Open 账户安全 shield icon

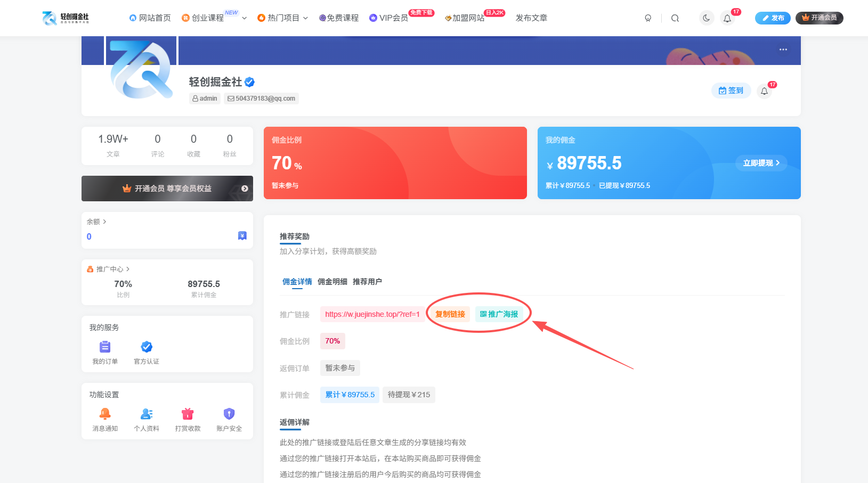pyautogui.click(x=229, y=414)
